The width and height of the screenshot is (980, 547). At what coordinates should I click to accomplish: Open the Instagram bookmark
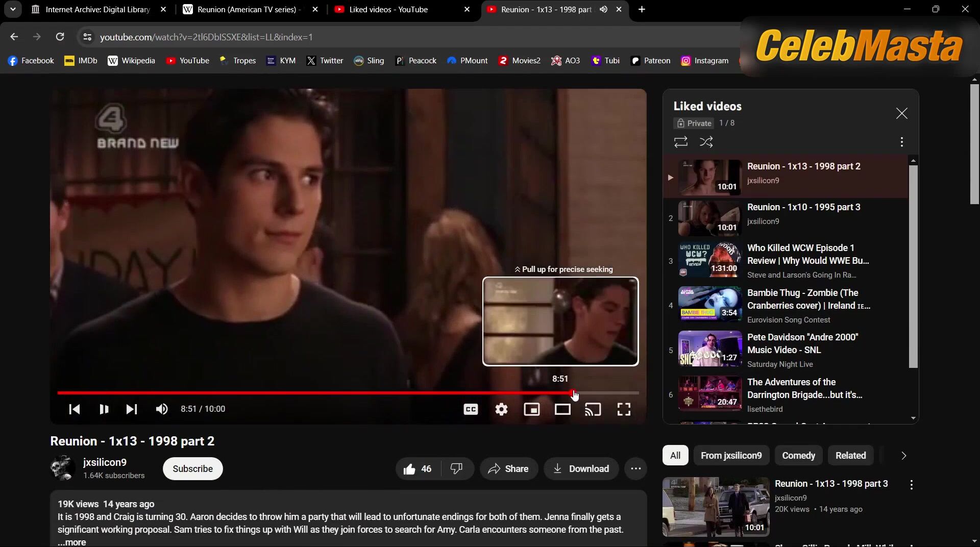click(705, 61)
